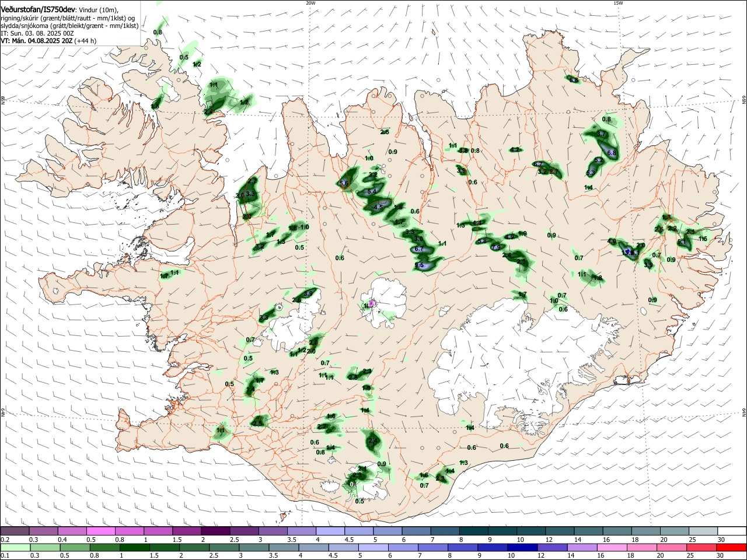Select lower legend swatch between 25 and 30
This screenshot has width=747, height=560.
(x=701, y=547)
